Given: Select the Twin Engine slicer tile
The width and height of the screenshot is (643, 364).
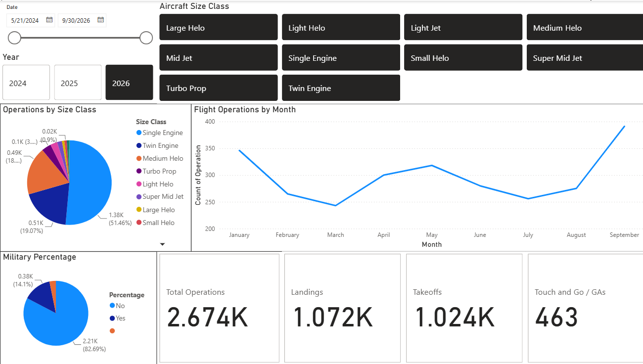Looking at the screenshot, I should click(341, 88).
